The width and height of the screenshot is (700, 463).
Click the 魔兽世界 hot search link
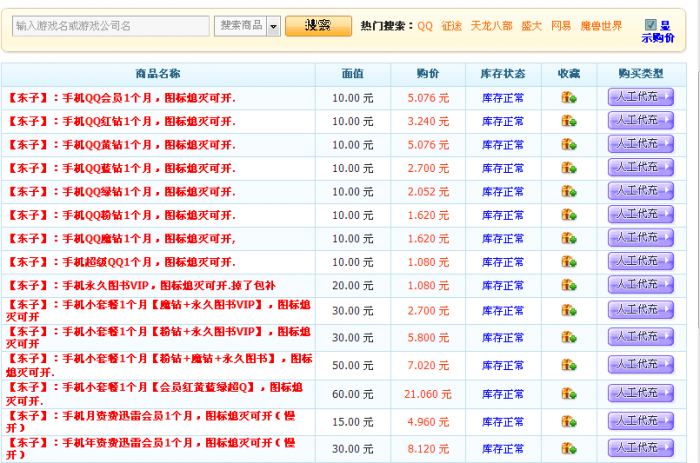601,26
